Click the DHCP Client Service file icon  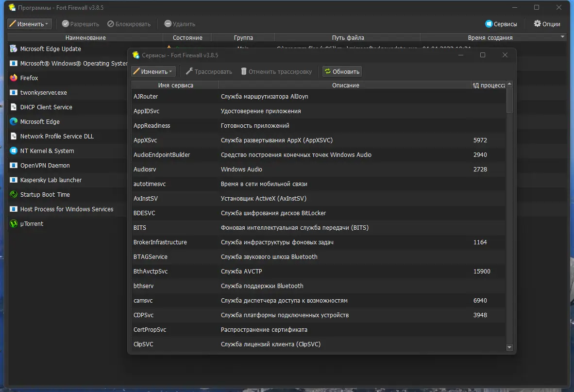coord(14,107)
